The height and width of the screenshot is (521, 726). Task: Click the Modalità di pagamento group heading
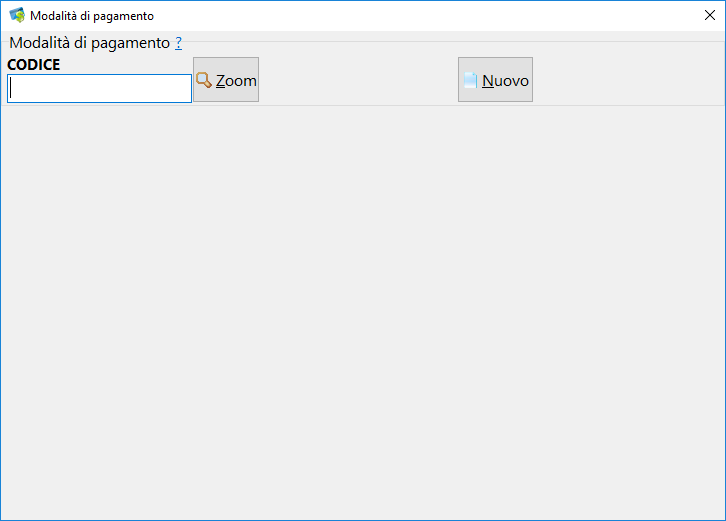(x=89, y=43)
